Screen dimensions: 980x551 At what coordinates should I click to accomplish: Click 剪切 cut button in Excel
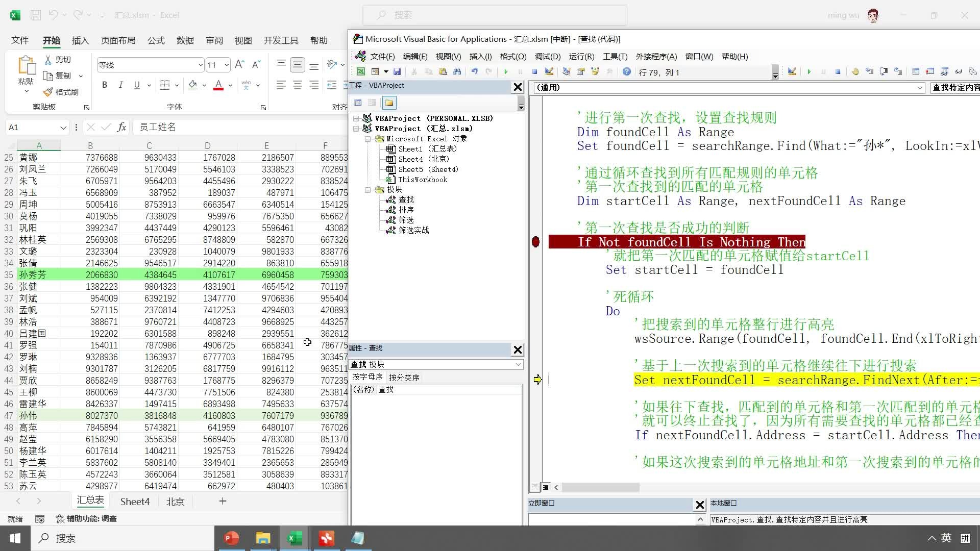click(58, 60)
